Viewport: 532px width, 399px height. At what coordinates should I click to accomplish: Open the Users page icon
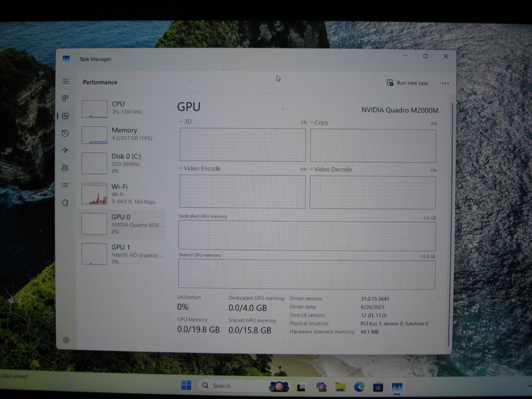[x=65, y=168]
